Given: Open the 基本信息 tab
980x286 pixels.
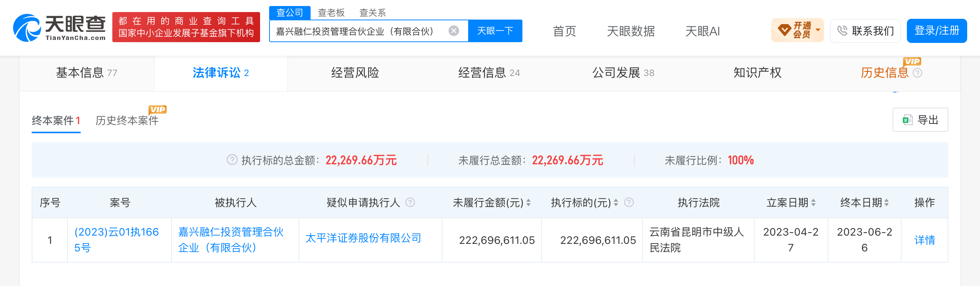Looking at the screenshot, I should tap(87, 73).
